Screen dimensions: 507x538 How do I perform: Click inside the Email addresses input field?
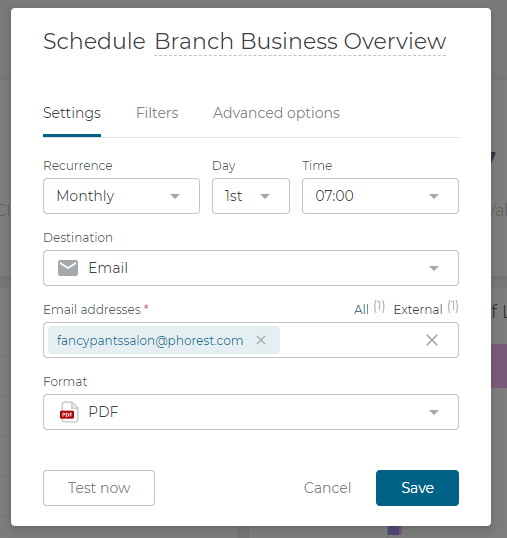[350, 340]
